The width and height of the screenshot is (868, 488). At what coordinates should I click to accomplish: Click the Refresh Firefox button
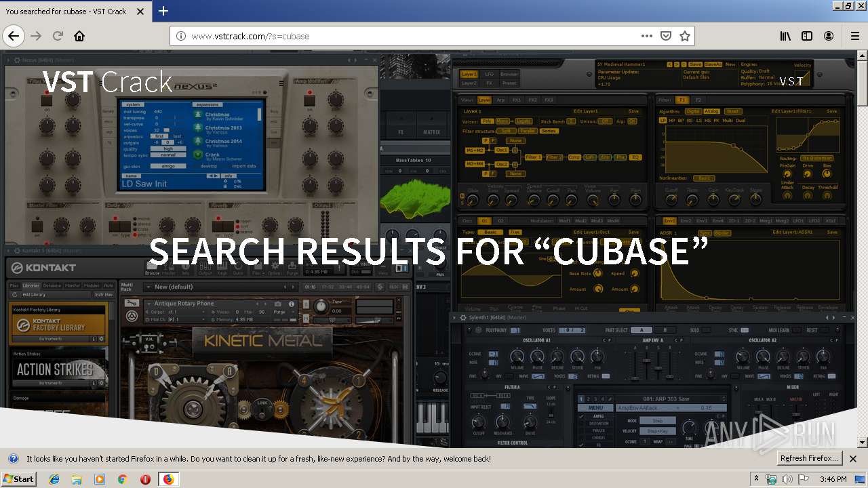[810, 458]
